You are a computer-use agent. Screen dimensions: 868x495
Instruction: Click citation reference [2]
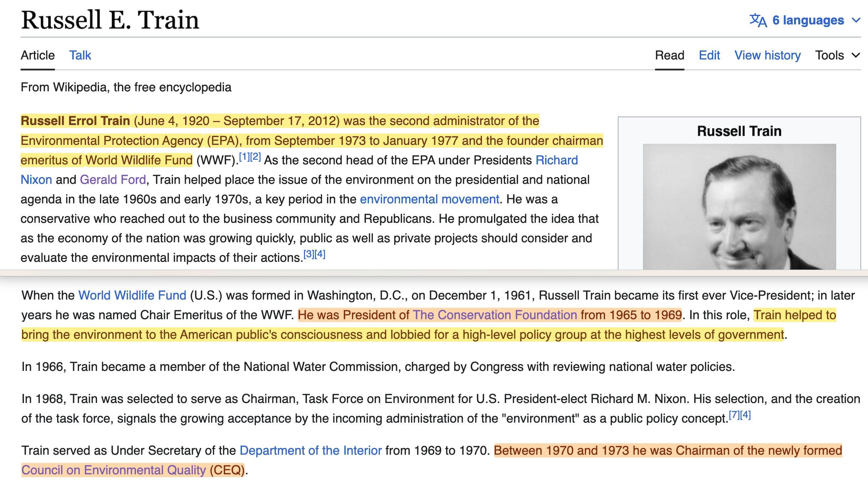pos(256,157)
